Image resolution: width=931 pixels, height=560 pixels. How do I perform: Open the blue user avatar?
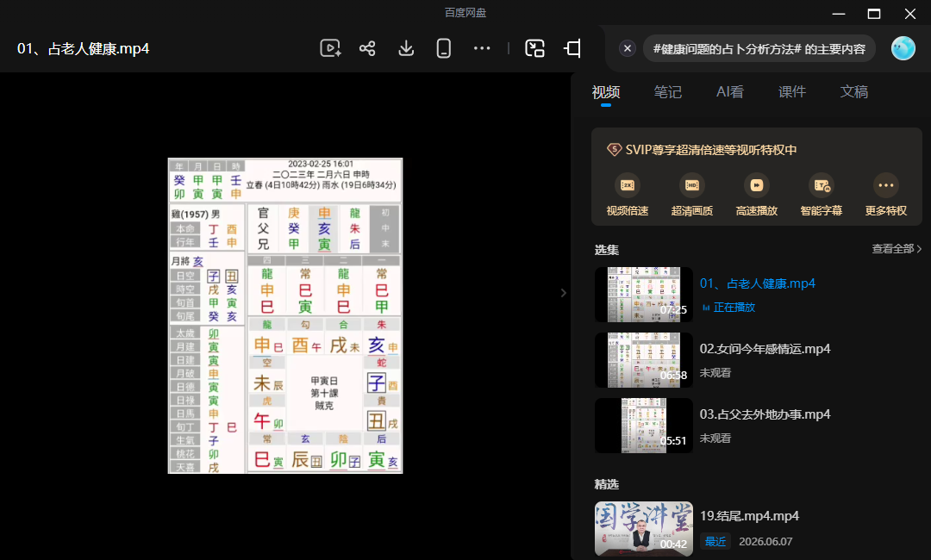[x=903, y=48]
